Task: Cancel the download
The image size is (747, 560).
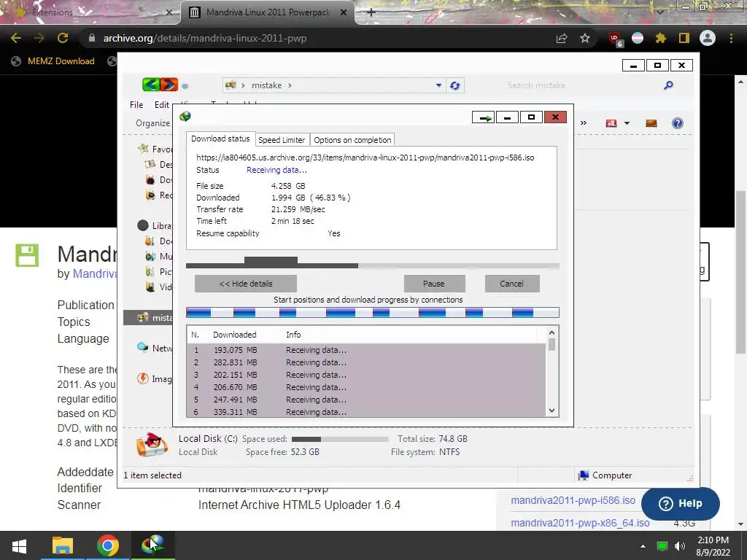Action: (x=512, y=284)
